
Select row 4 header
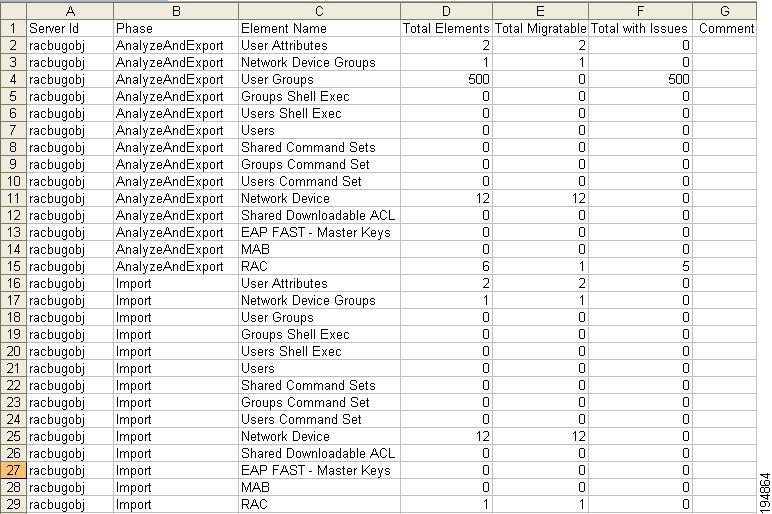point(13,79)
